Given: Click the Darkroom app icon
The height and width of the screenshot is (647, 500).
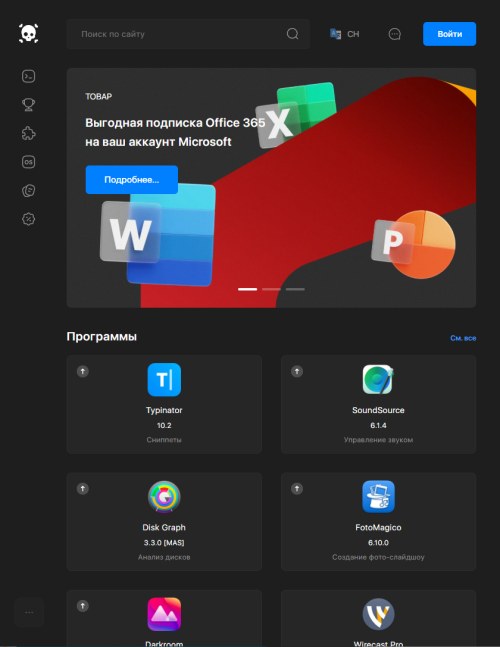Looking at the screenshot, I should pos(164,614).
